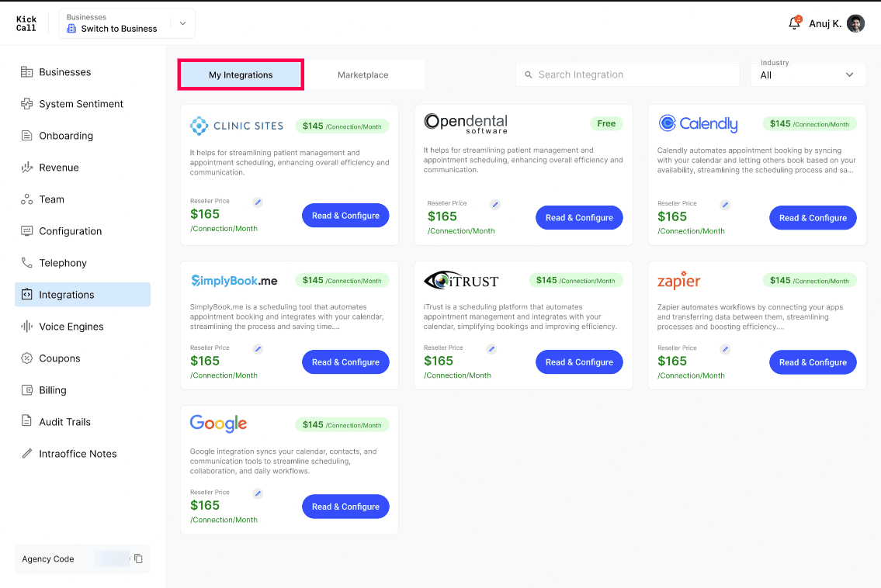
Task: Open Businesses in the sidebar
Action: click(x=82, y=72)
